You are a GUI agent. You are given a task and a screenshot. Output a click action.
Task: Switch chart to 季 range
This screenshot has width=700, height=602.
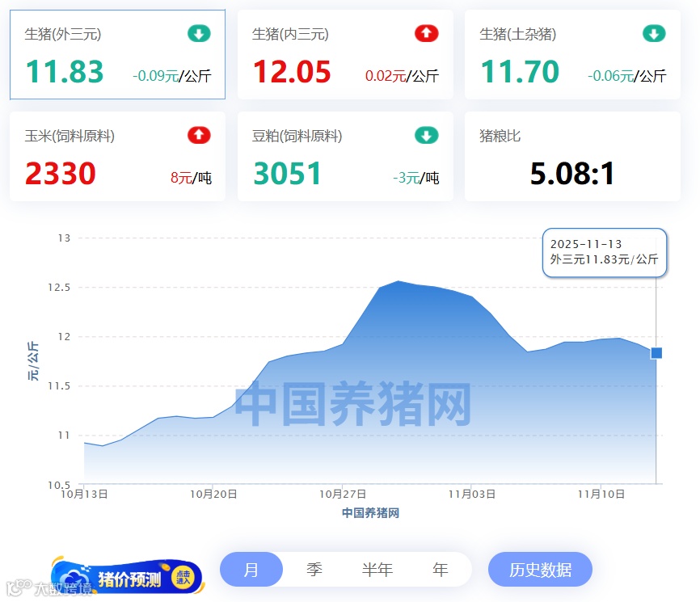314,570
